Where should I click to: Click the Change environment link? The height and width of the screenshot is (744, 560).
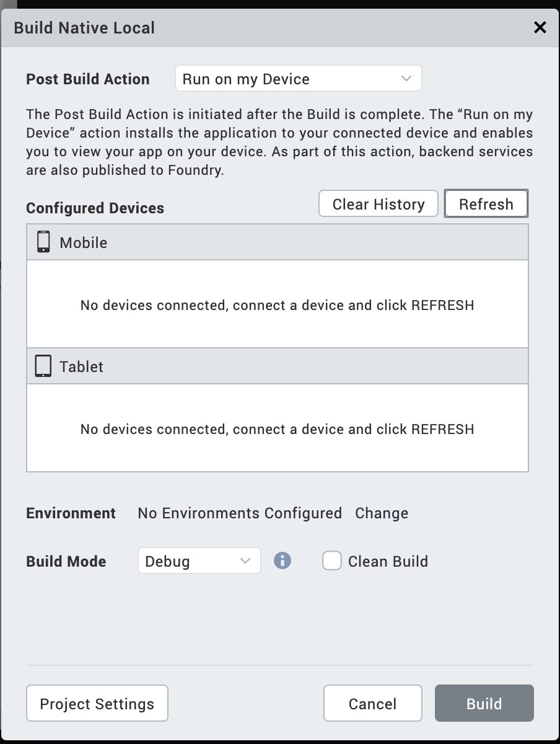point(382,513)
